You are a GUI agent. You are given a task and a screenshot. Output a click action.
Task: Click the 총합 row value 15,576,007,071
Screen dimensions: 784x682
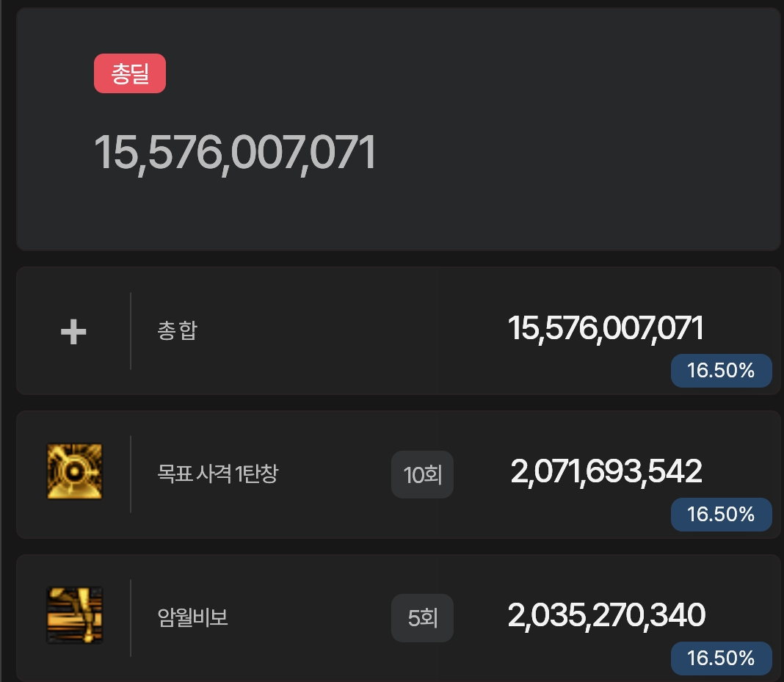(606, 329)
